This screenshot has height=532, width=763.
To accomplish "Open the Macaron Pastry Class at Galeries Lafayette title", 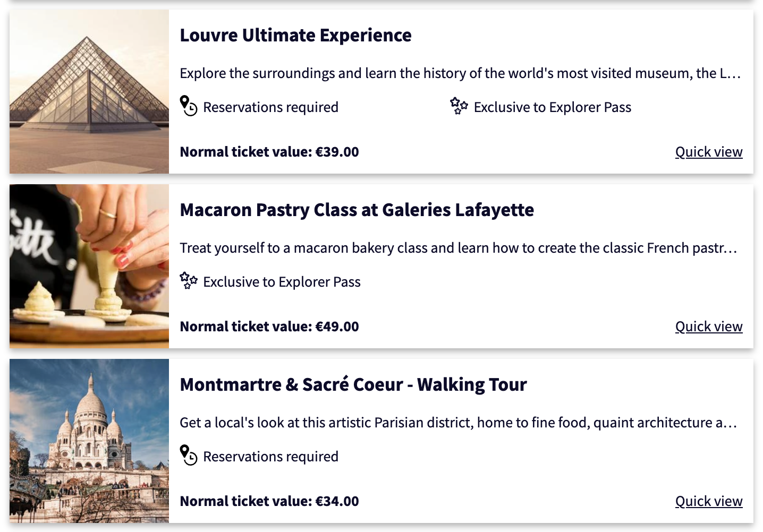I will click(x=357, y=210).
